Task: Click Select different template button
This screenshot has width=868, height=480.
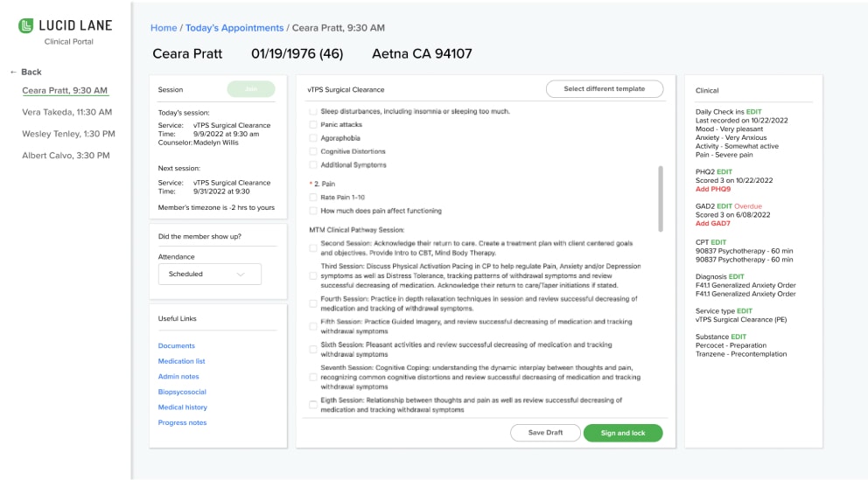Action: tap(604, 89)
